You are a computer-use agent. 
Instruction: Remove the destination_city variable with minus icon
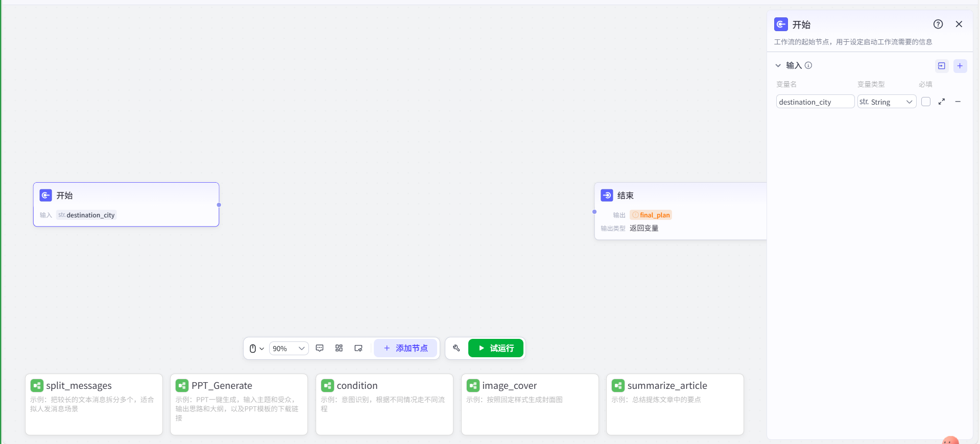pyautogui.click(x=958, y=102)
